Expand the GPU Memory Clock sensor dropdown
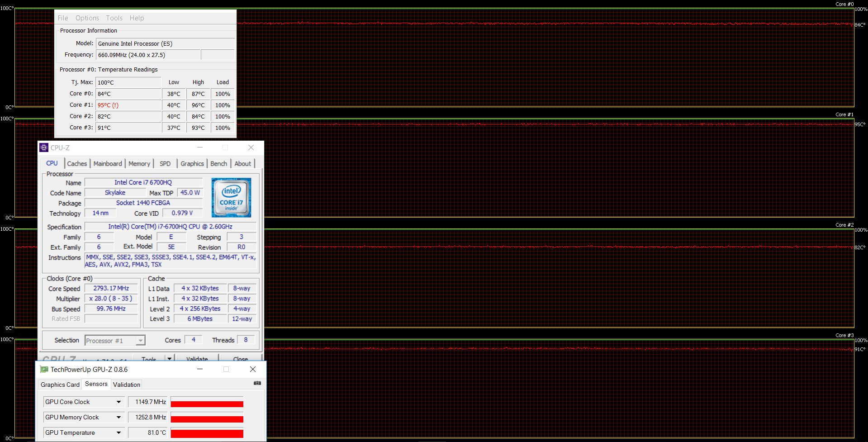 119,417
